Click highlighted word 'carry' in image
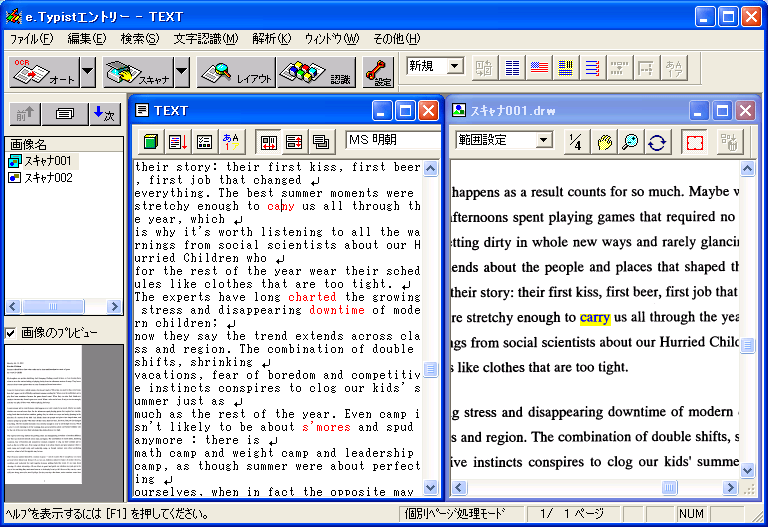The width and height of the screenshot is (768, 527). click(595, 317)
